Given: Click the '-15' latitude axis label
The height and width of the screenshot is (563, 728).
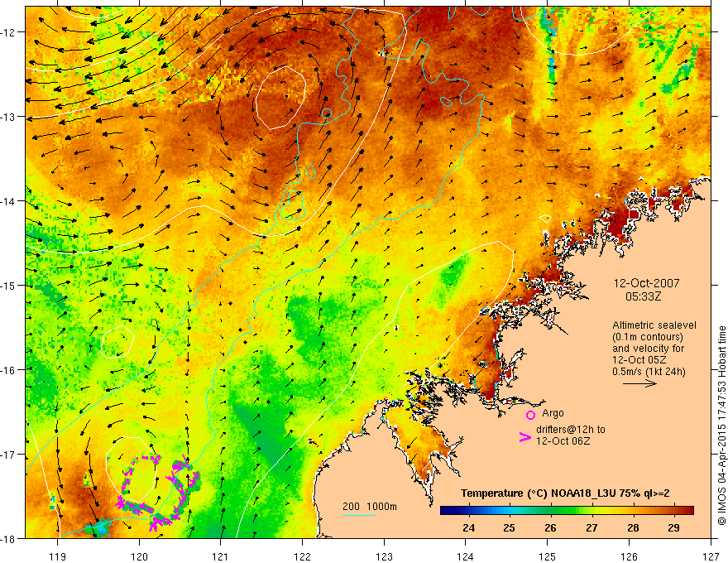Looking at the screenshot, I should point(9,285).
